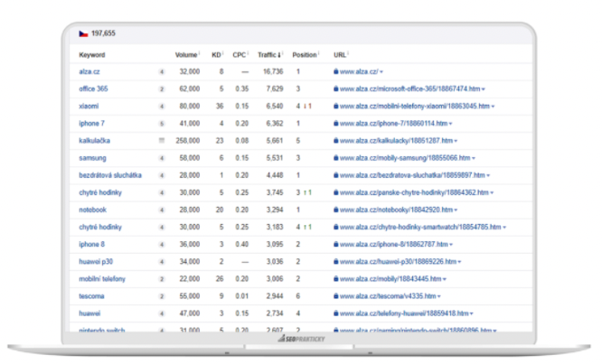This screenshot has width=602, height=364.
Task: Expand dropdown after chytre-hodinky-smartwatch URL
Action: click(504, 228)
